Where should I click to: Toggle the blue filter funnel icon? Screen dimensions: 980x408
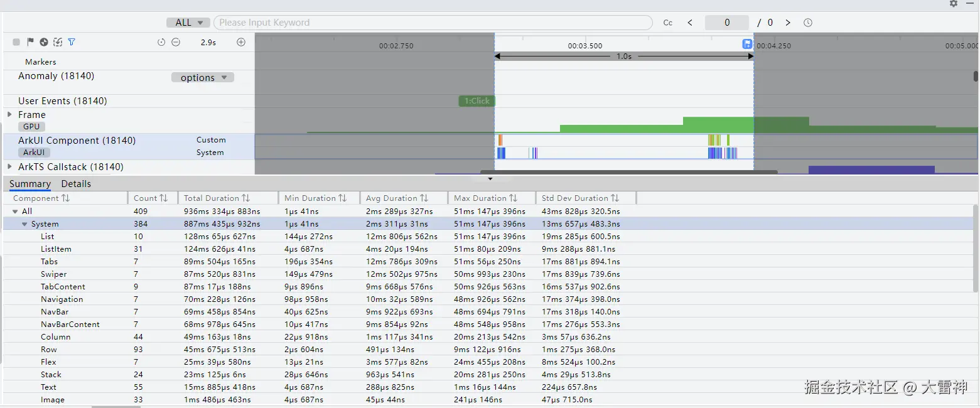[72, 42]
